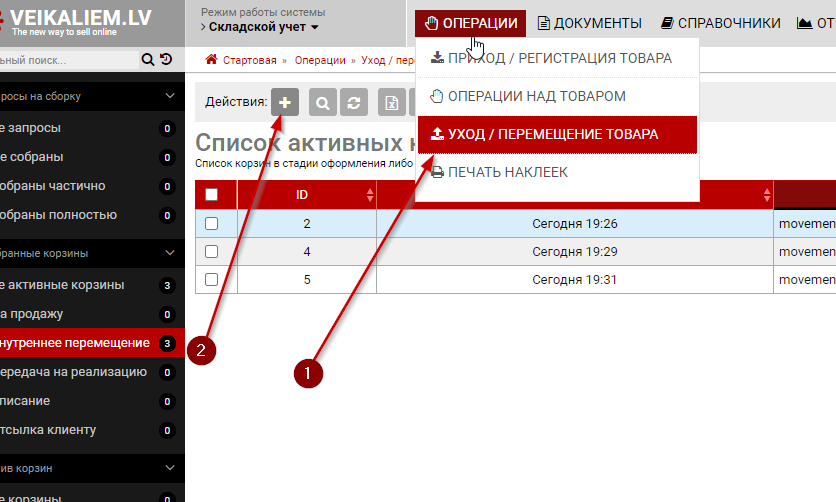The height and width of the screenshot is (502, 836).
Task: Click the refresh list icon
Action: (353, 102)
